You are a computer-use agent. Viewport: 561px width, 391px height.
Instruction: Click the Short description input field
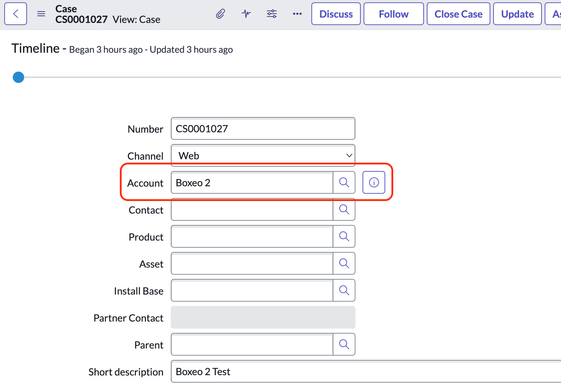tap(366, 372)
